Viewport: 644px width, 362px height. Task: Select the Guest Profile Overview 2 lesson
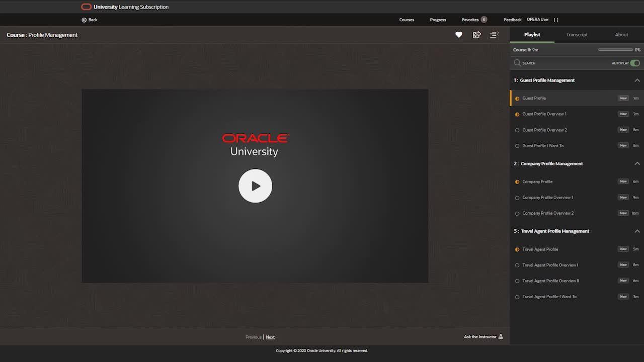pyautogui.click(x=544, y=130)
